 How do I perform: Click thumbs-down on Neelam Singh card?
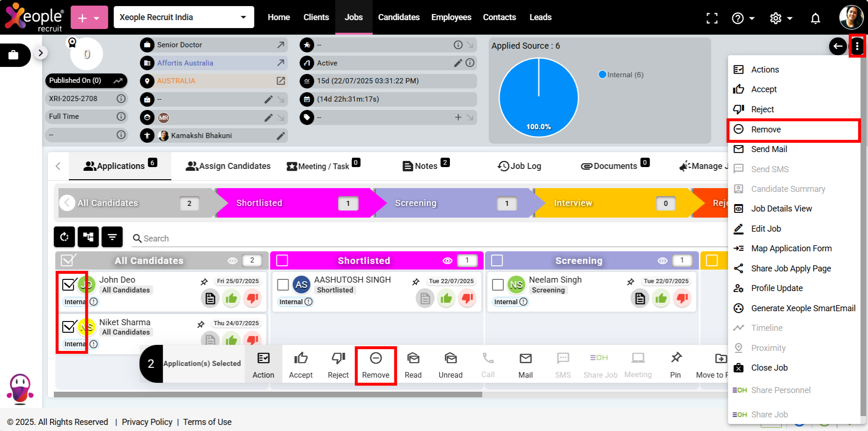click(x=682, y=298)
